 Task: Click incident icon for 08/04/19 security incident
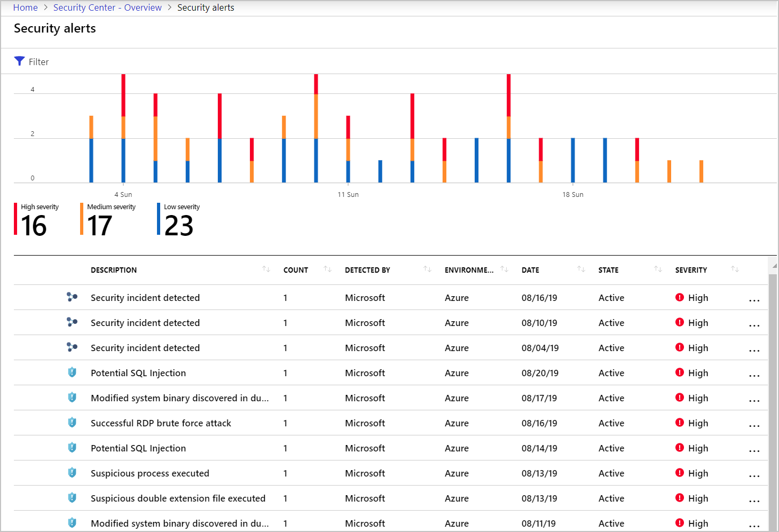72,347
